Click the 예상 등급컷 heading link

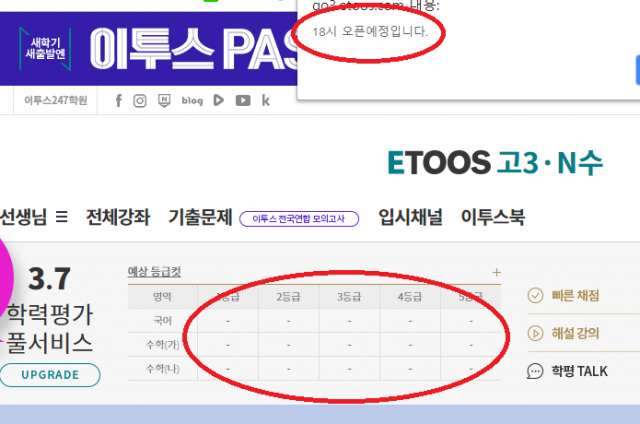154,272
